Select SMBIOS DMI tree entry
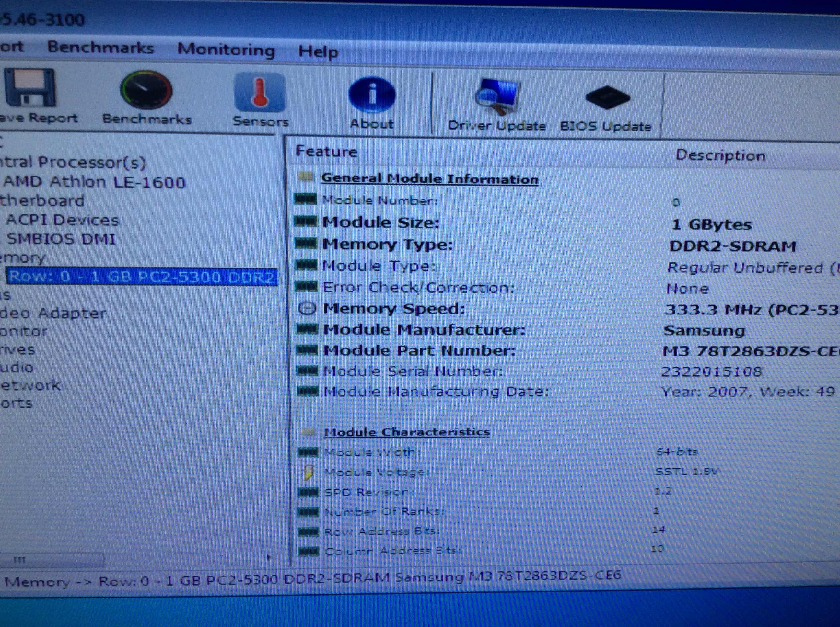This screenshot has height=627, width=840. click(x=61, y=239)
